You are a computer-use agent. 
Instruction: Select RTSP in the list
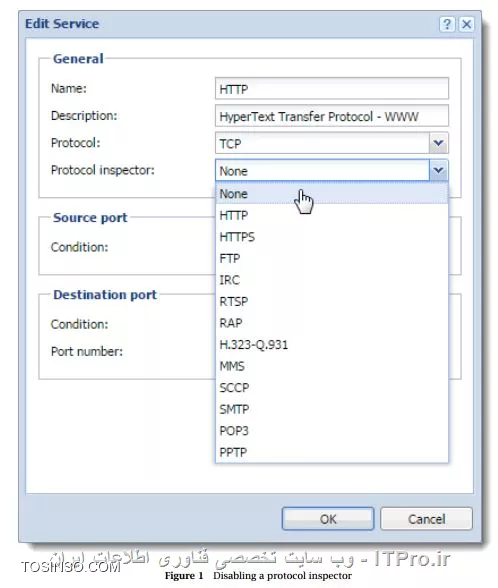(x=332, y=302)
